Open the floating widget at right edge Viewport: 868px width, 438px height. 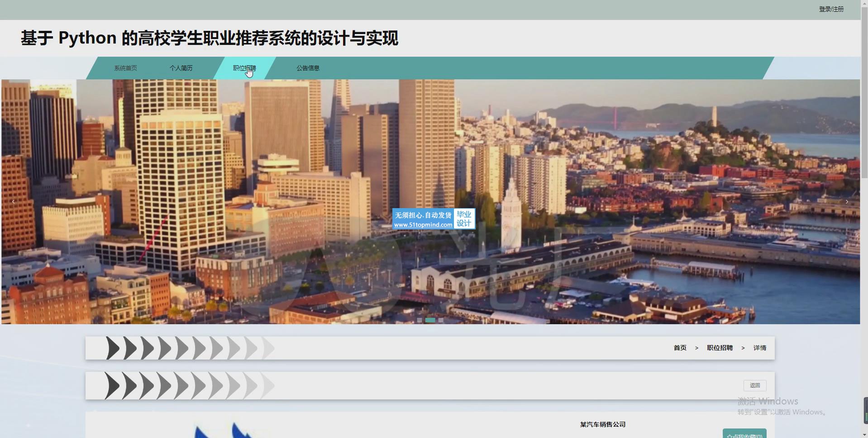click(865, 410)
